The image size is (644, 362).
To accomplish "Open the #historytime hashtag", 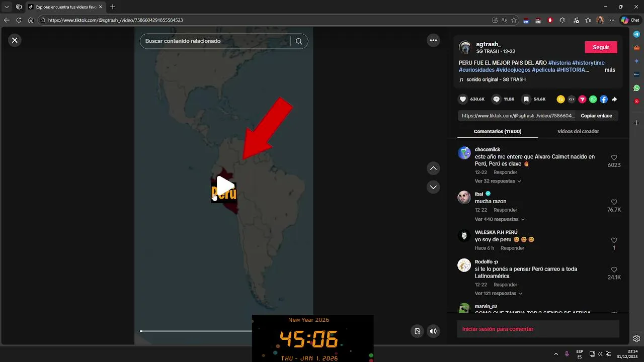I will point(588,63).
